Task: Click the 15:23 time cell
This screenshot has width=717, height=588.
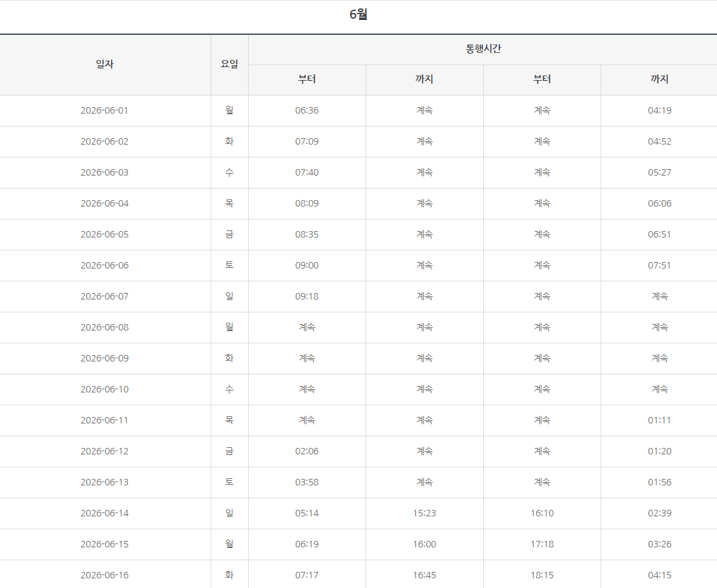Action: [424, 514]
